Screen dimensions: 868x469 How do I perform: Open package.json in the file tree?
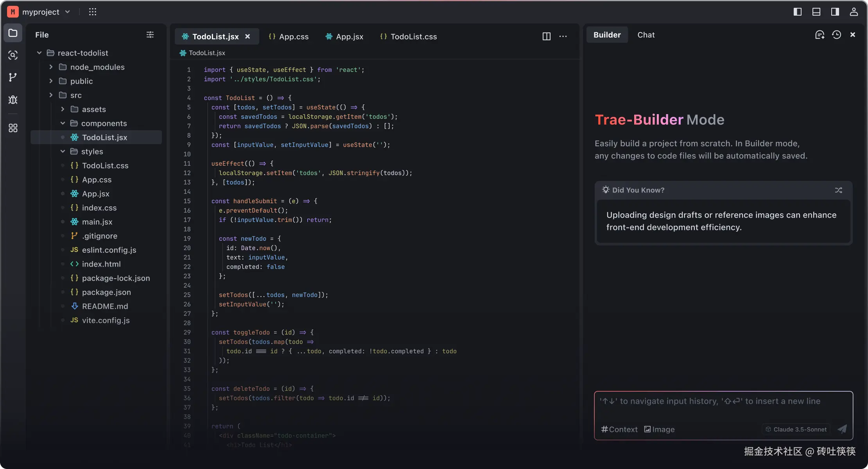click(96, 292)
